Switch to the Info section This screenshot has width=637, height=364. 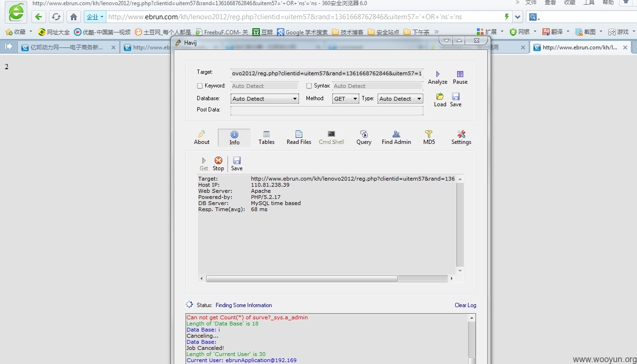point(234,138)
